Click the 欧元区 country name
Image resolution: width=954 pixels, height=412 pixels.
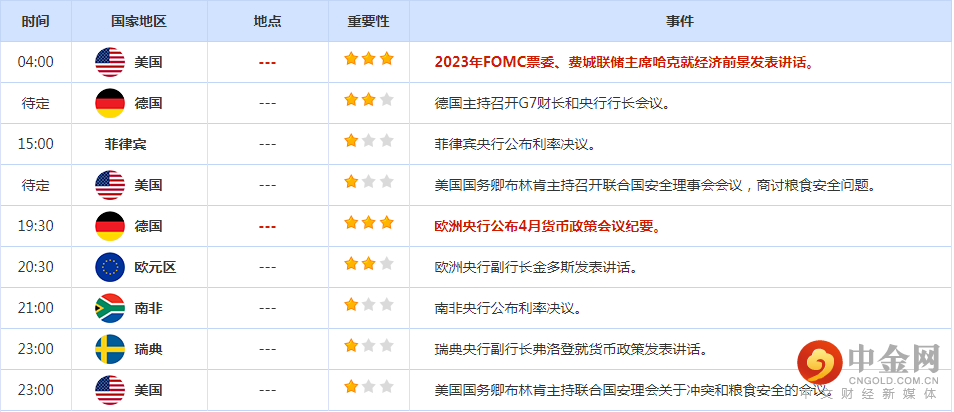point(155,267)
